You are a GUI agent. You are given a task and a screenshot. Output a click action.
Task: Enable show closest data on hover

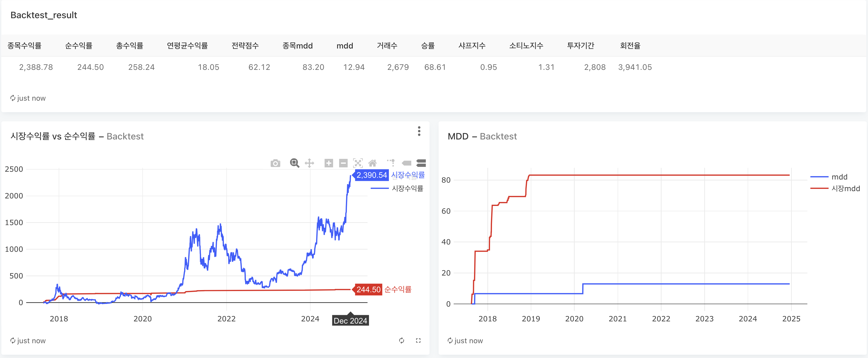pos(407,163)
